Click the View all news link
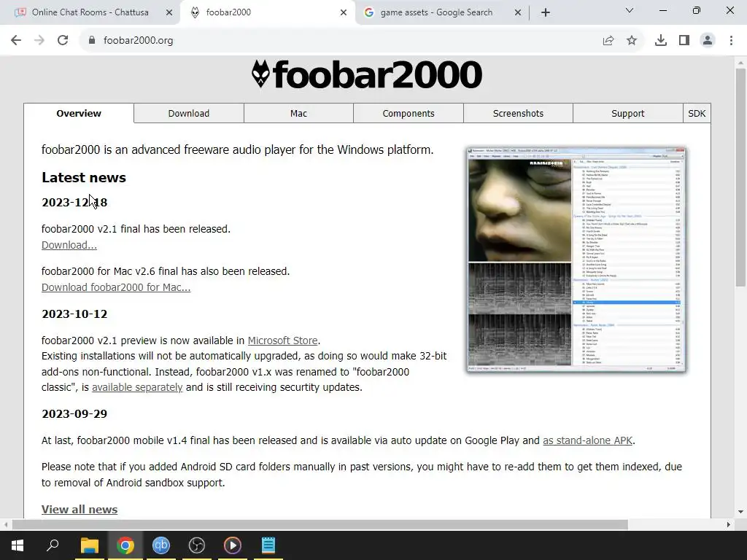Image resolution: width=747 pixels, height=560 pixels. [x=80, y=510]
